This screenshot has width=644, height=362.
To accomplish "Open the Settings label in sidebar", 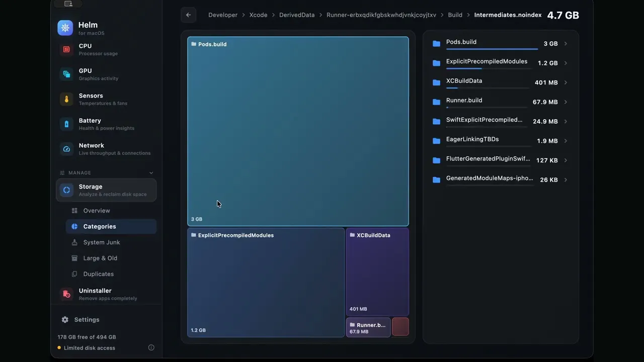I will pos(87,320).
